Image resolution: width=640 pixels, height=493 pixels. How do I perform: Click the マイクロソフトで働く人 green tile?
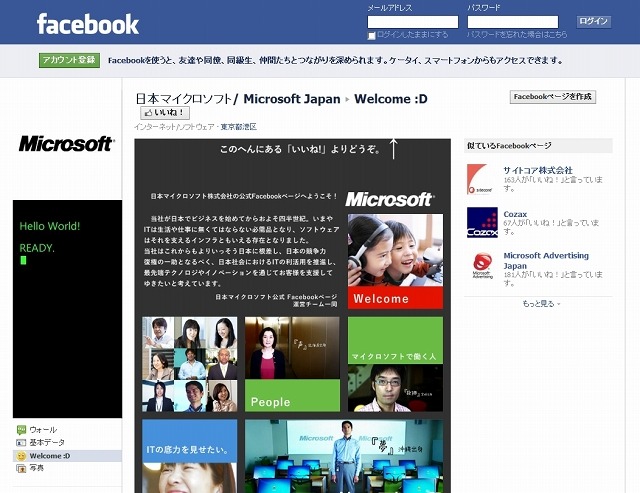395,340
